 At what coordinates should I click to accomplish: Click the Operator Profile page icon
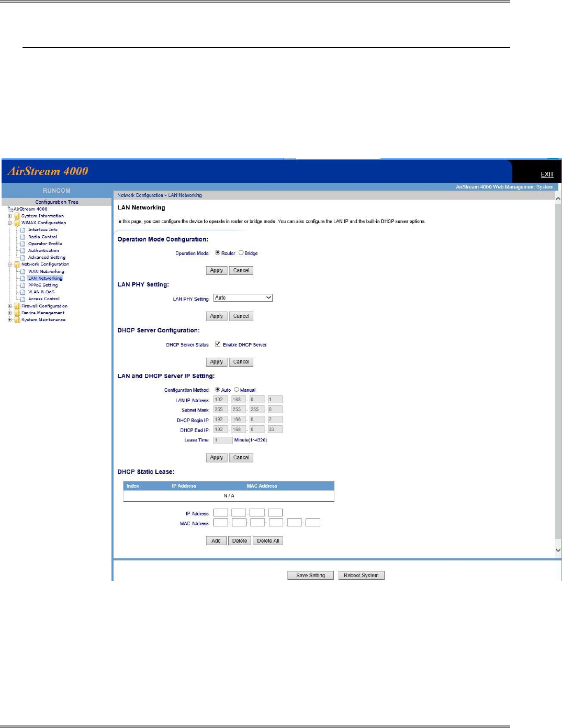click(x=23, y=244)
